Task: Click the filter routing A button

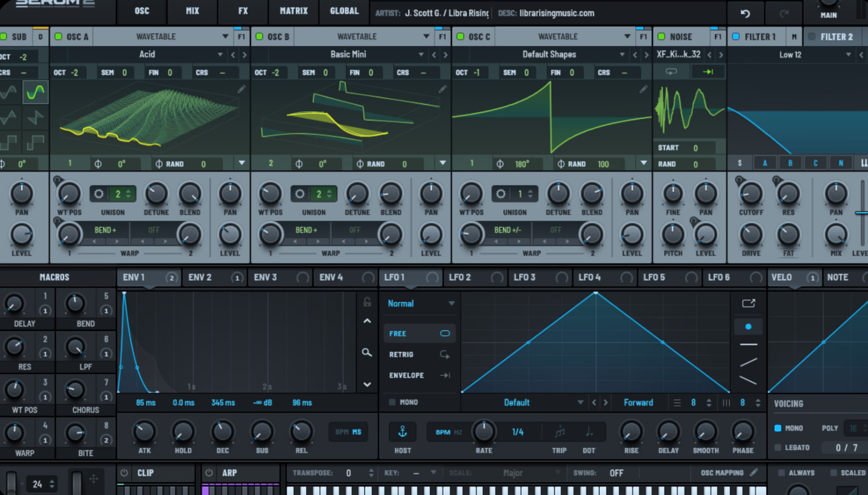Action: [x=765, y=163]
